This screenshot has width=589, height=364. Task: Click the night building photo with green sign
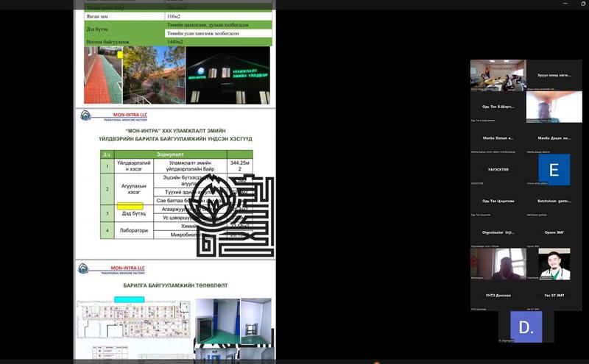coord(228,76)
